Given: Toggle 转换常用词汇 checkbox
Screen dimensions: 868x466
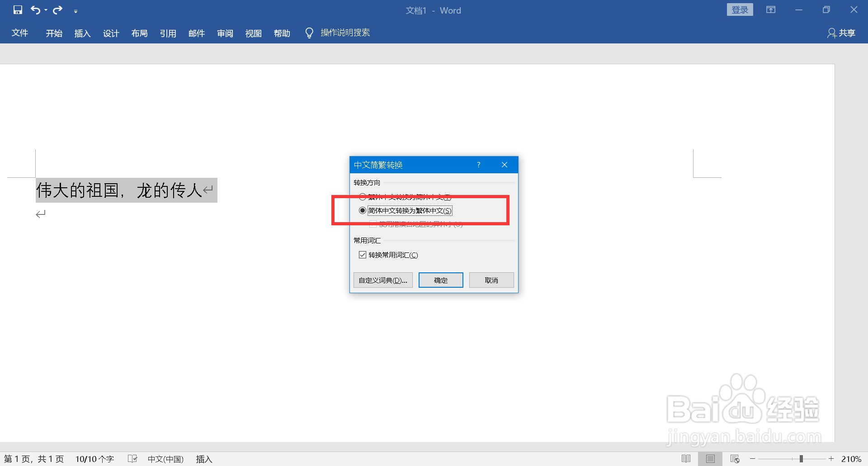Looking at the screenshot, I should (x=363, y=255).
